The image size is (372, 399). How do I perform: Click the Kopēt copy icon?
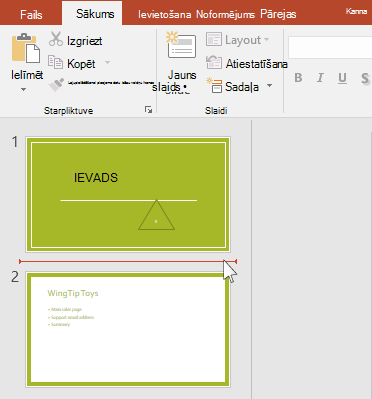pyautogui.click(x=55, y=62)
